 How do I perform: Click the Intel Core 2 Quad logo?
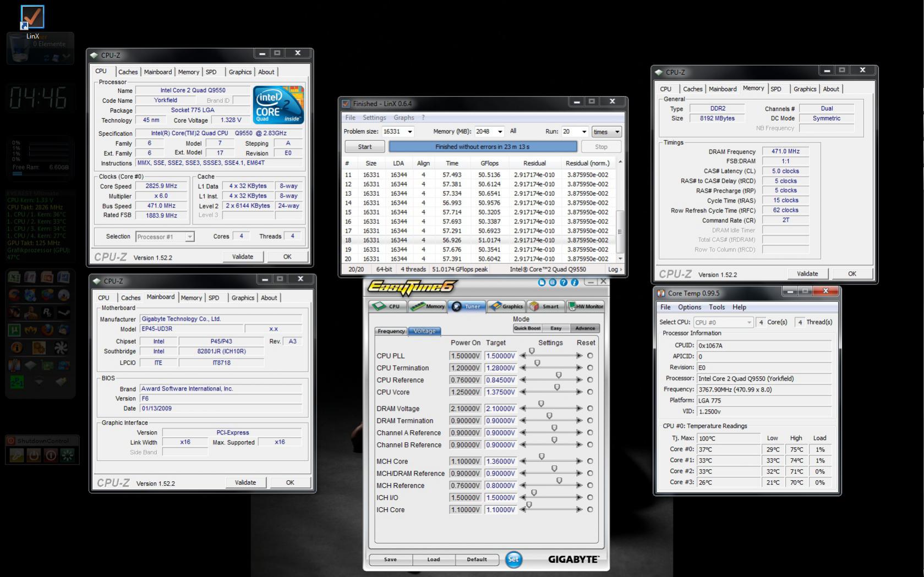click(278, 105)
